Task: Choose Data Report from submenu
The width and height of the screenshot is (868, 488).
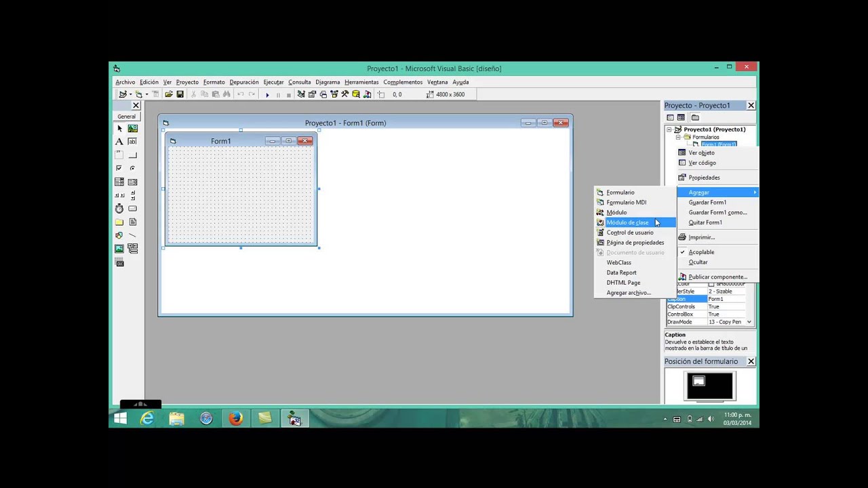Action: (635, 272)
